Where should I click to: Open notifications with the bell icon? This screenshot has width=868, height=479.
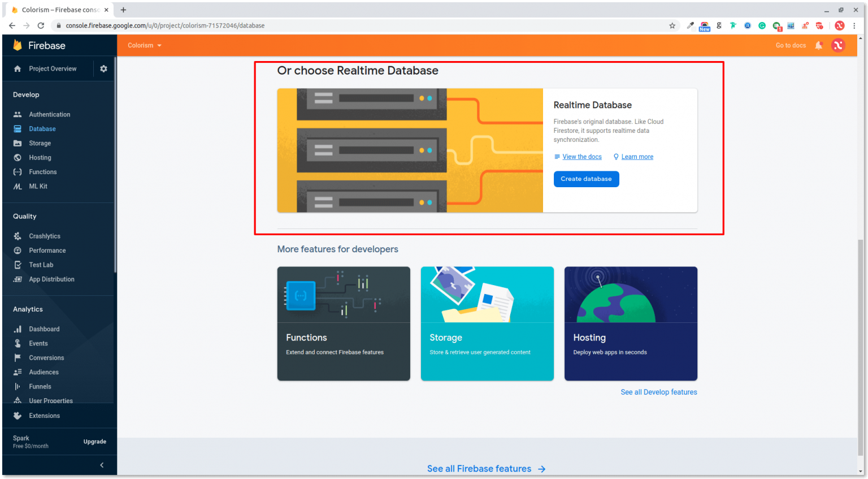pos(819,45)
